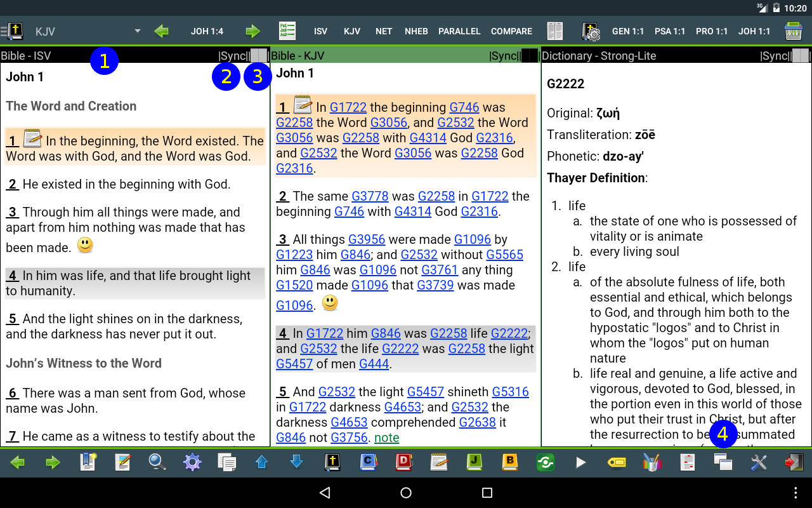This screenshot has height=508, width=812.
Task: Tap the copy verses icon
Action: pos(226,462)
